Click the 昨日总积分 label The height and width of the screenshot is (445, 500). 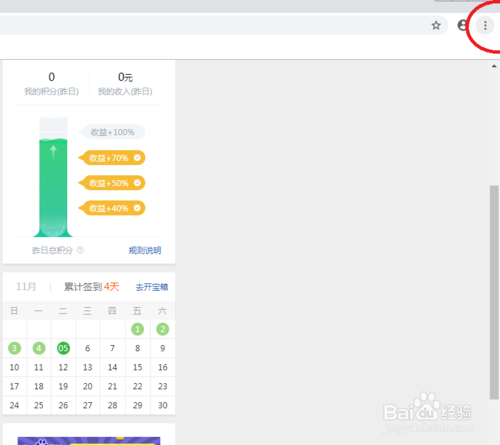52,250
